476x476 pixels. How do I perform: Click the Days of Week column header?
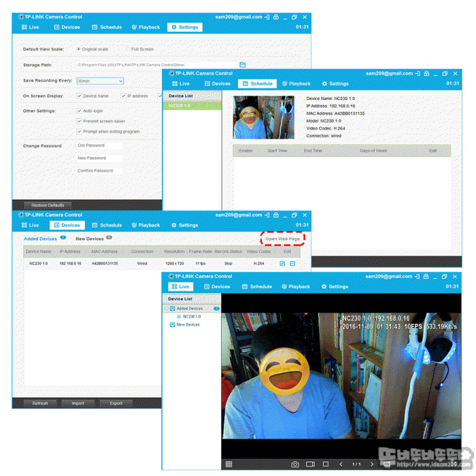[x=373, y=150]
